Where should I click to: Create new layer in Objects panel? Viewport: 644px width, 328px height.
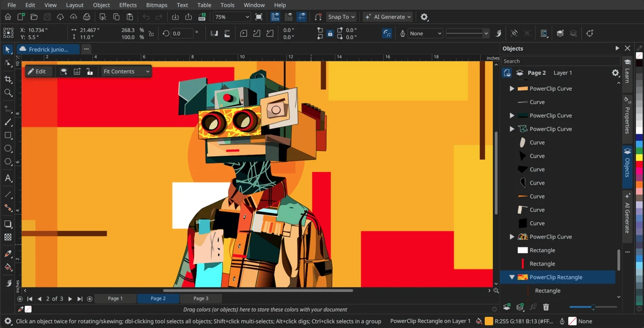(x=506, y=307)
